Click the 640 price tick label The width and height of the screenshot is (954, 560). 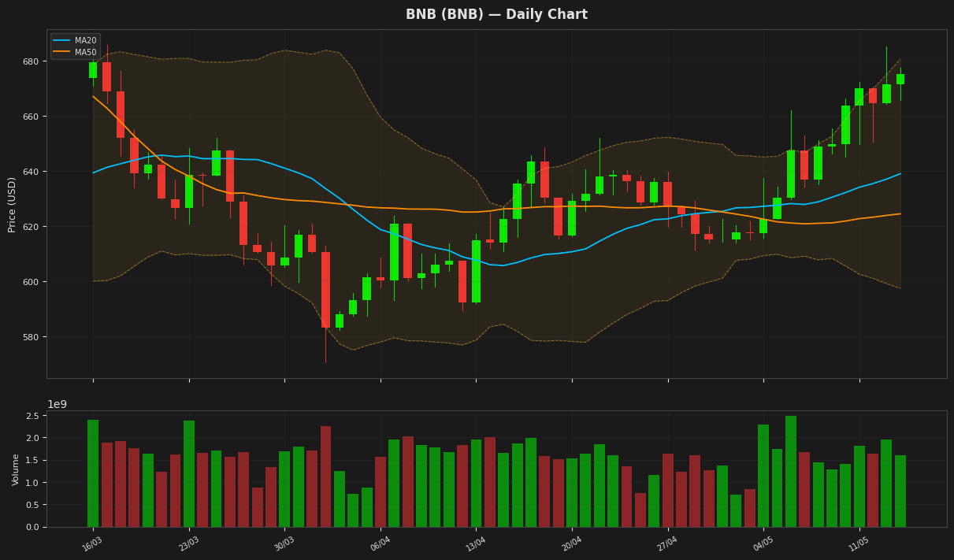tap(31, 172)
